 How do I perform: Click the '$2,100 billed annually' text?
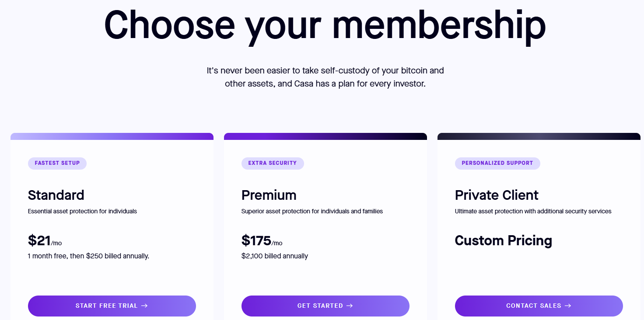pos(274,256)
